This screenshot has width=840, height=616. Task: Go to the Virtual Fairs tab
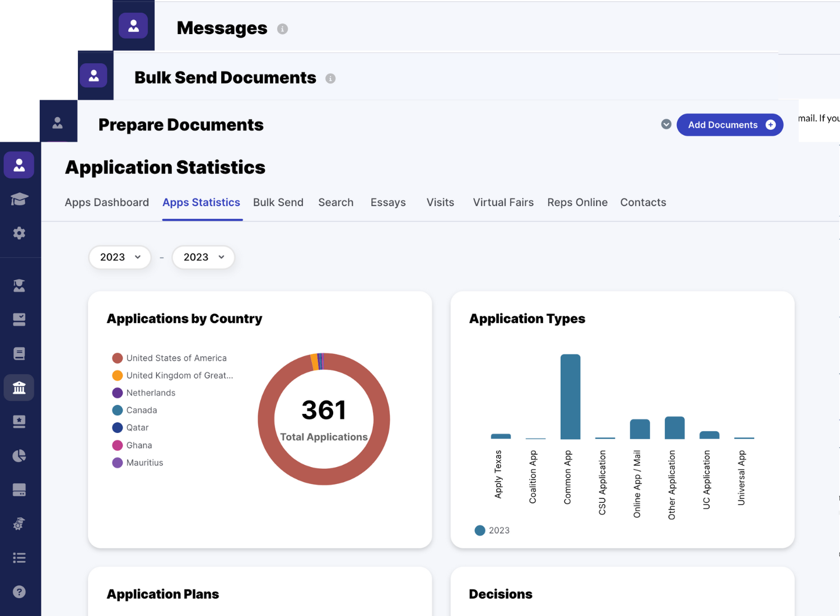503,202
